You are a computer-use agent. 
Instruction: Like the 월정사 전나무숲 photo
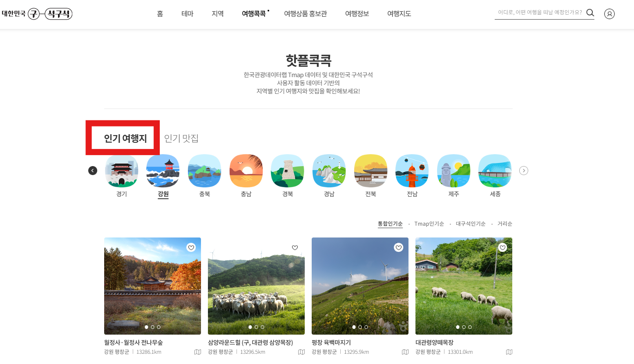(191, 247)
